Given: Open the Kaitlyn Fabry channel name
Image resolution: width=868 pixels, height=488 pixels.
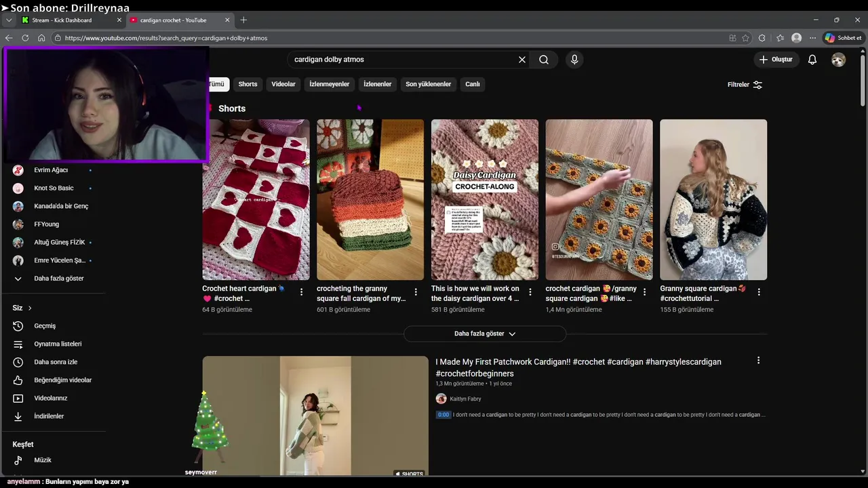Looking at the screenshot, I should click(x=465, y=399).
